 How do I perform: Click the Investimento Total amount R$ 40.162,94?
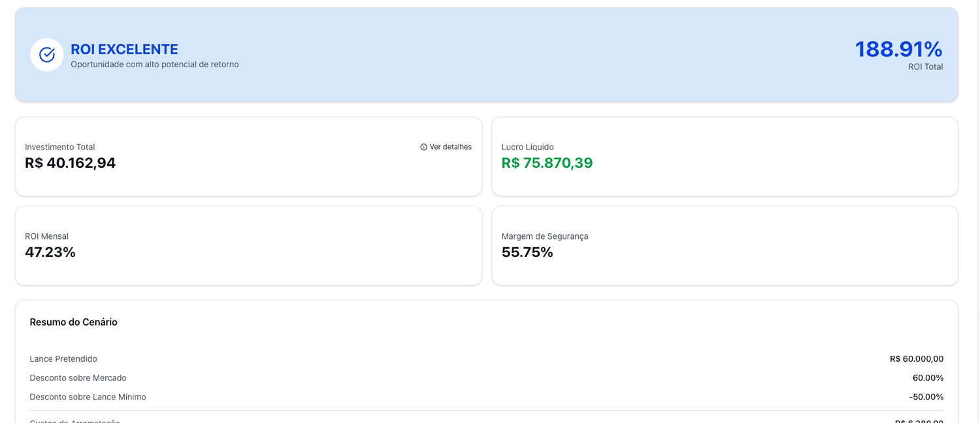(71, 163)
